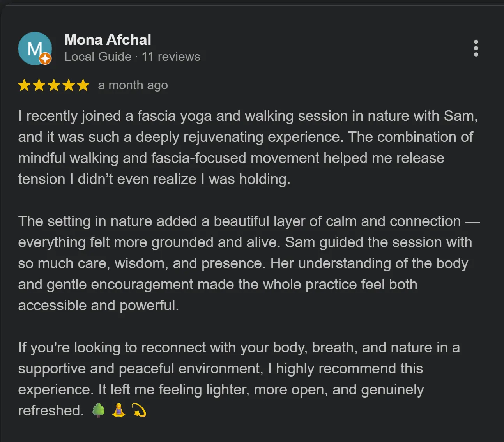Screen dimensions: 504x442
Task: Click the tree emoji after 'refreshed.'
Action: 99,410
